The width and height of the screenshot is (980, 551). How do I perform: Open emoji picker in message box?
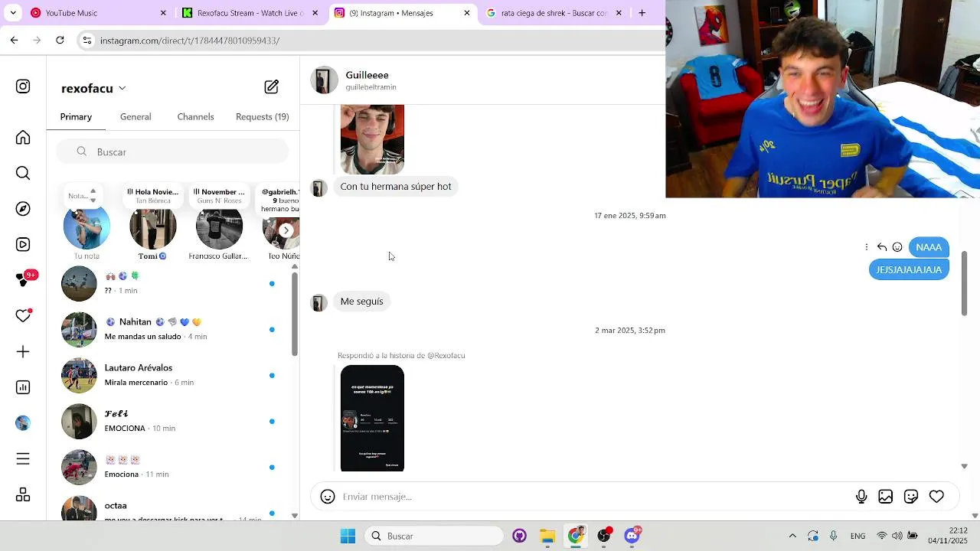coord(328,497)
